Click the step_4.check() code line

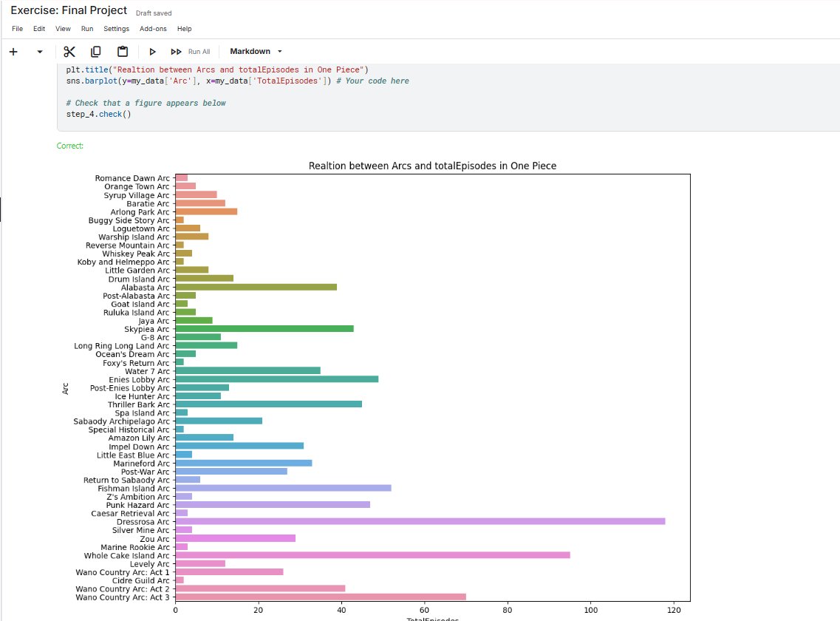pyautogui.click(x=98, y=115)
